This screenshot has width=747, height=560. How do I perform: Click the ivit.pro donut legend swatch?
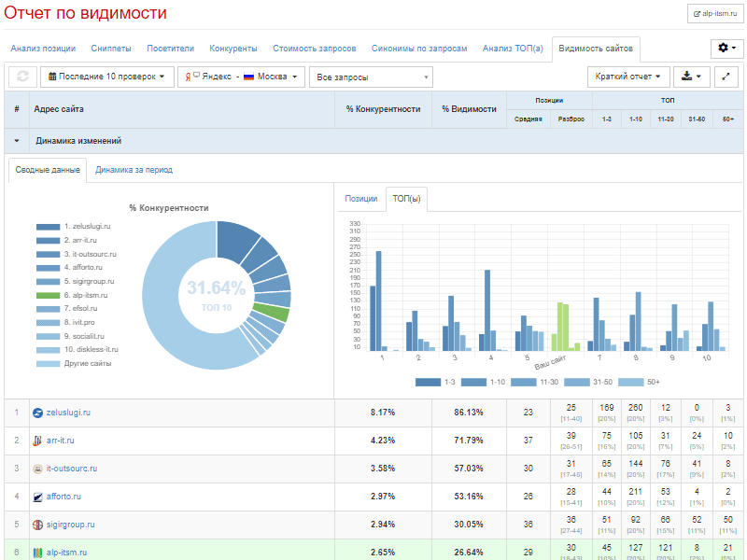pyautogui.click(x=49, y=323)
